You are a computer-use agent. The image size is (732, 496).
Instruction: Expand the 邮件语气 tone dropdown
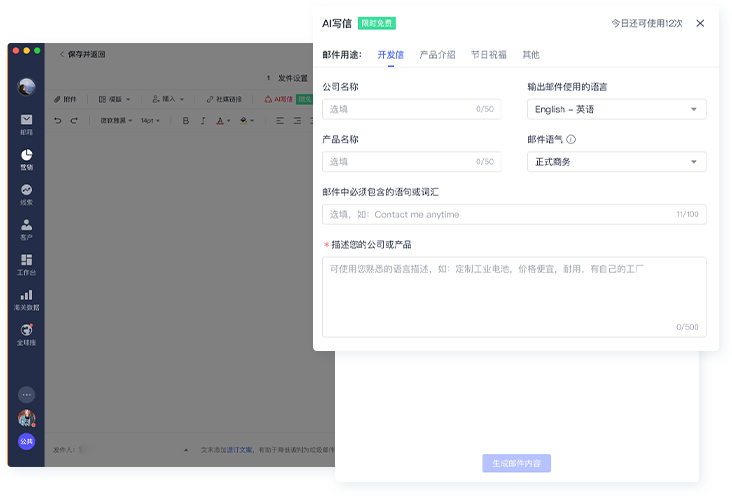(616, 162)
